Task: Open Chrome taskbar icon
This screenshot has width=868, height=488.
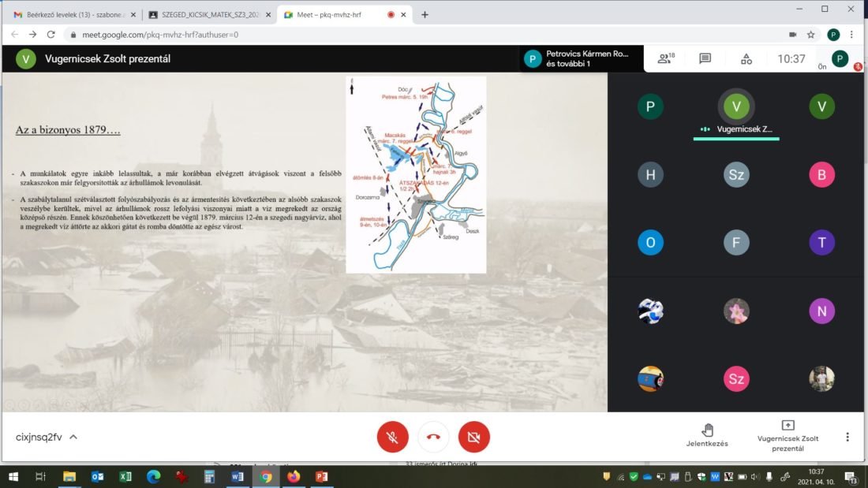Action: pyautogui.click(x=266, y=476)
